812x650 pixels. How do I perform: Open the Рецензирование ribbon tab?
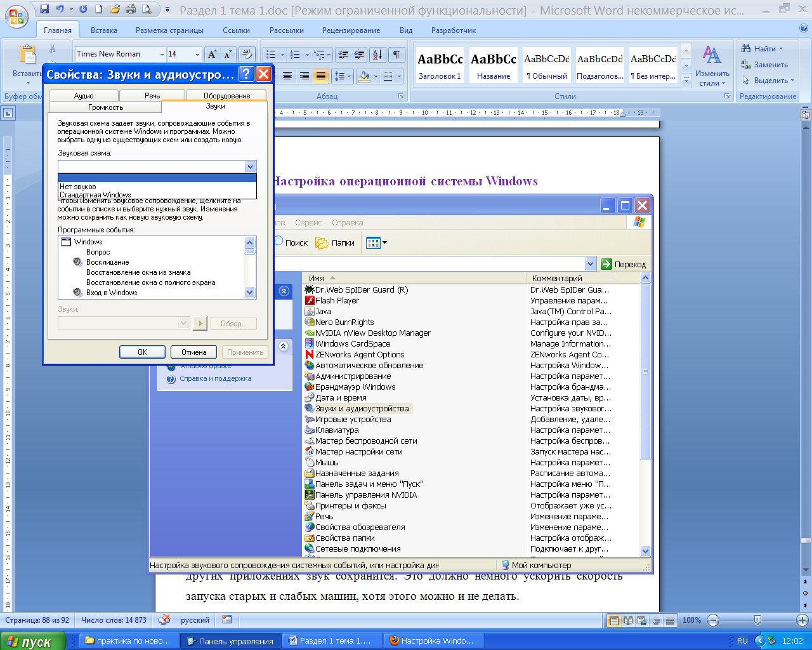click(351, 30)
